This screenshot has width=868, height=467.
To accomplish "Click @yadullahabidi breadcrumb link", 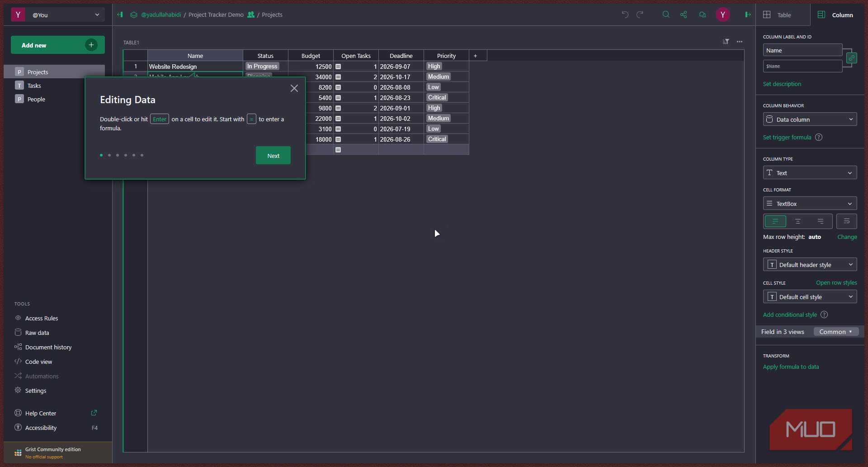I will (161, 14).
